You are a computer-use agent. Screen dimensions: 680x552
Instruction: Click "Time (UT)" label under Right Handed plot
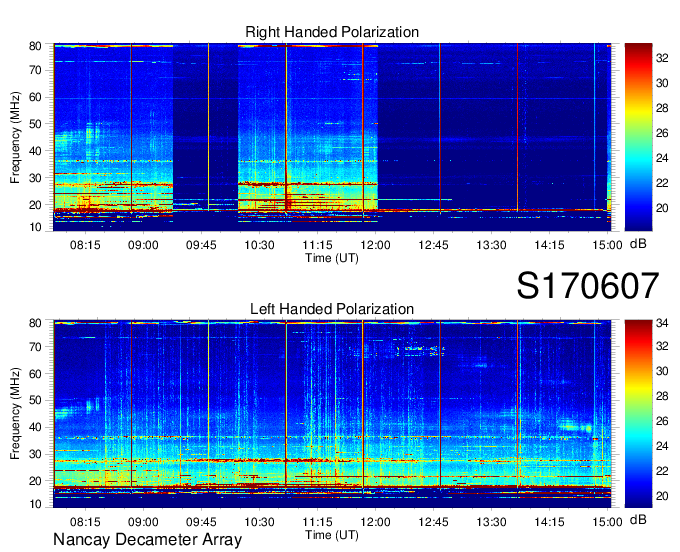coord(332,258)
